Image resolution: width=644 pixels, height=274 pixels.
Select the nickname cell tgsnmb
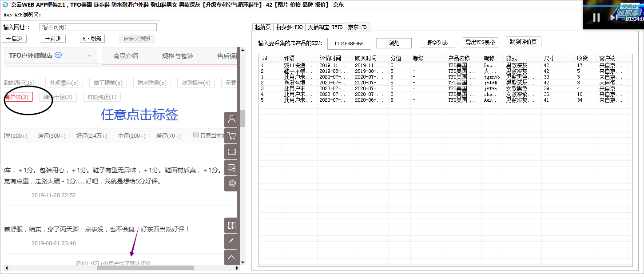pos(493,77)
